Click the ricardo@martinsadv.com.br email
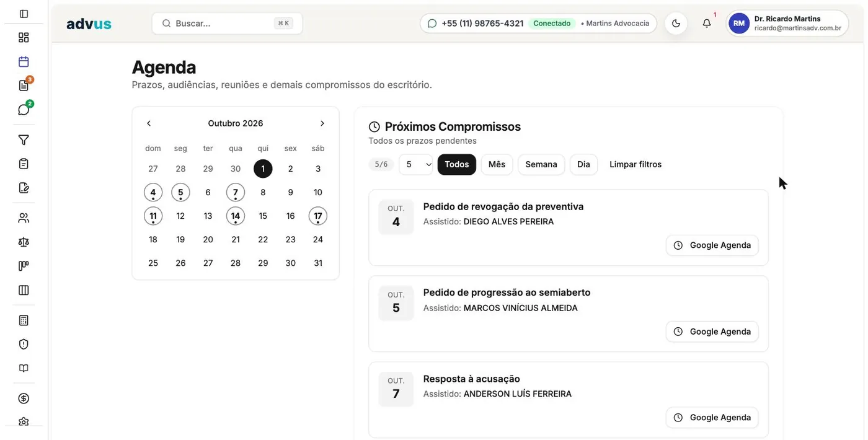 (797, 29)
